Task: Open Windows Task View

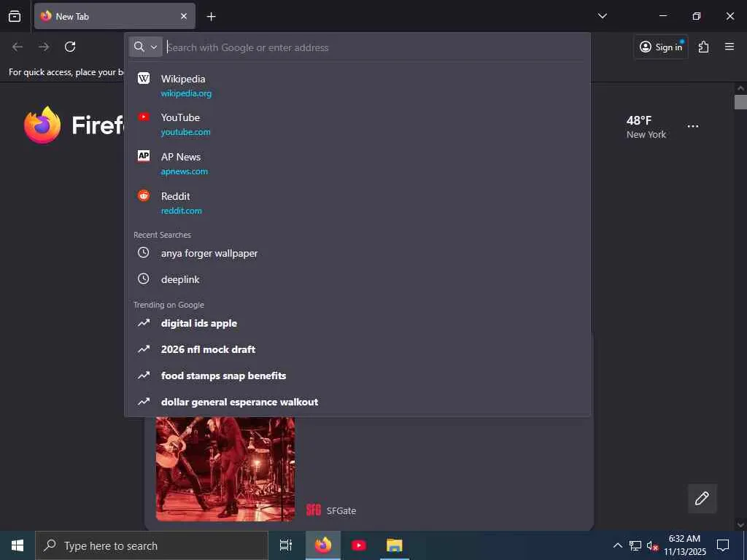Action: 285,545
